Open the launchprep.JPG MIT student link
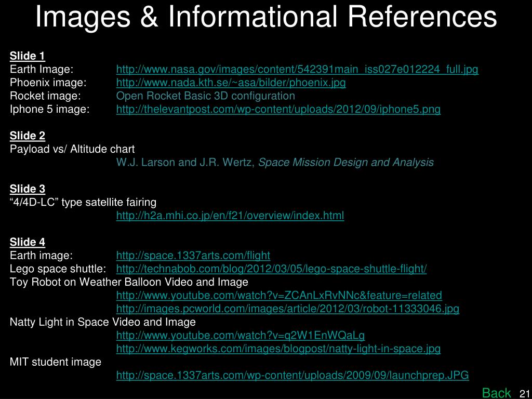This screenshot has height=399, width=532. pos(292,375)
